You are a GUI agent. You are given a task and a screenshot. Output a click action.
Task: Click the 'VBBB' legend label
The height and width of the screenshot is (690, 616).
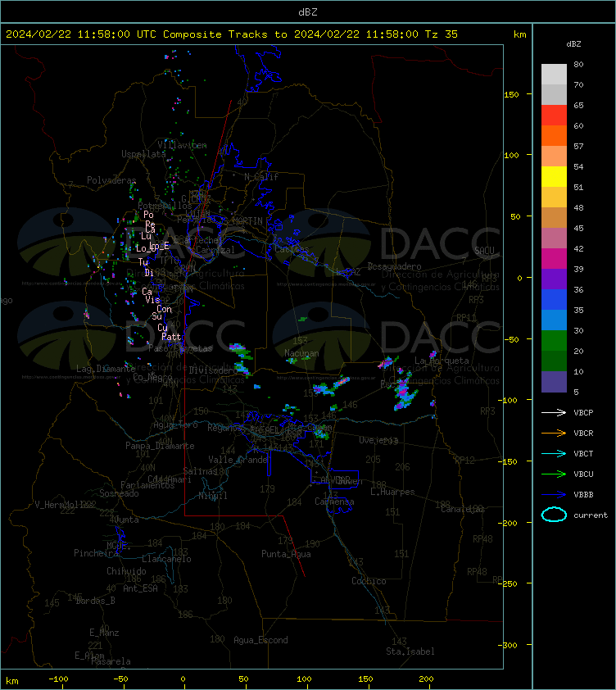583,495
